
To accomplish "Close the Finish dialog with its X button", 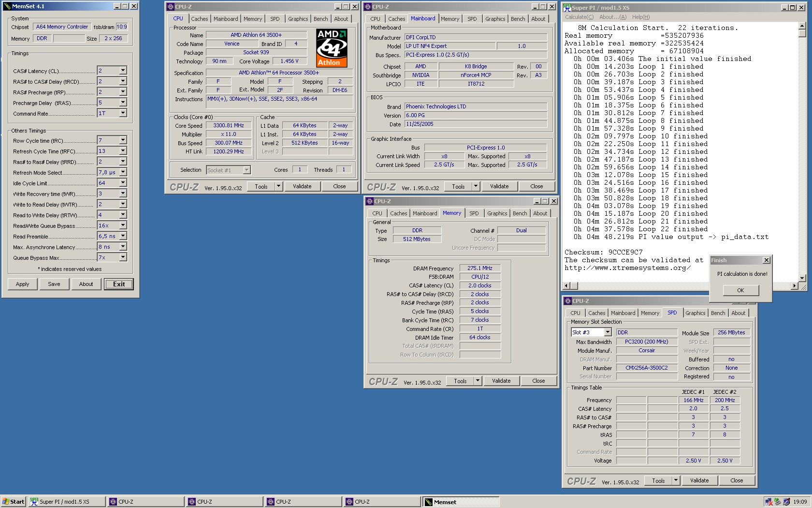I will point(766,260).
